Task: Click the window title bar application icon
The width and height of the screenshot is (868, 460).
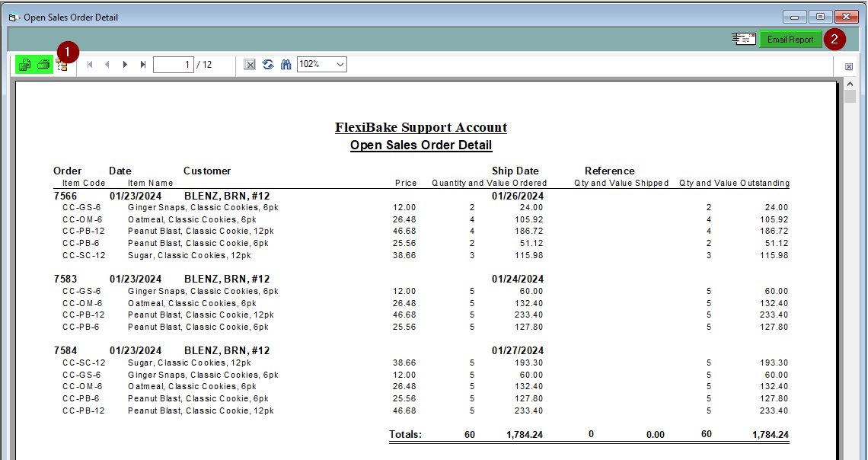Action: coord(13,18)
